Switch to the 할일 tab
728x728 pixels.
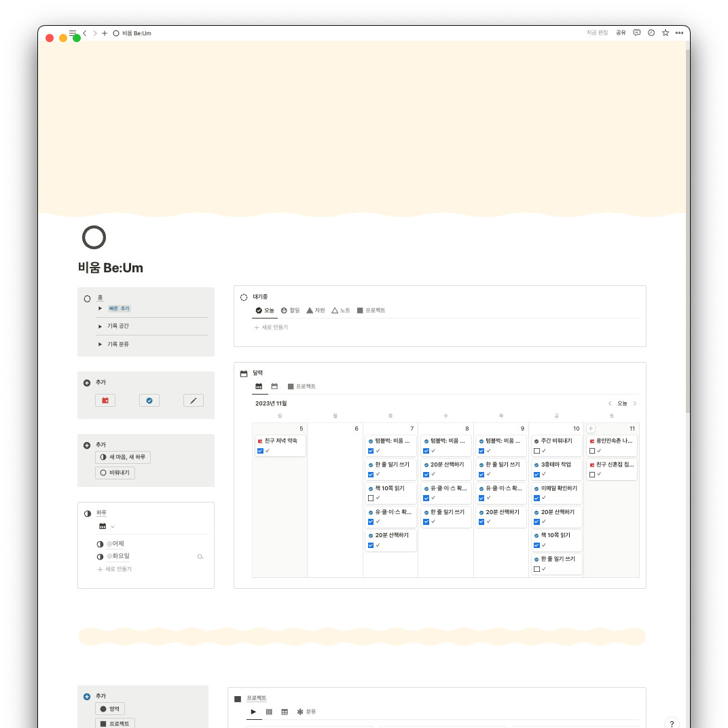click(291, 310)
